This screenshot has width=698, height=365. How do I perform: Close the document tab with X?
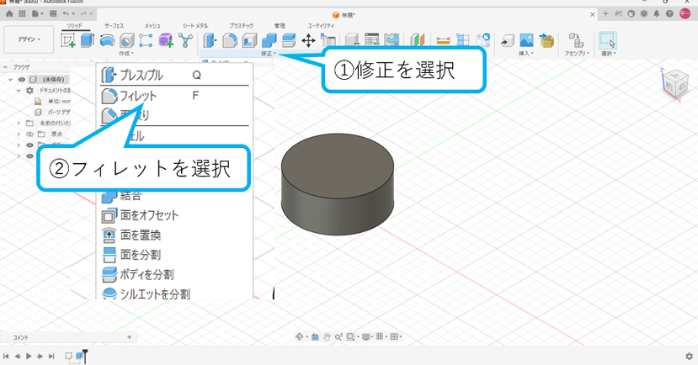coord(592,15)
